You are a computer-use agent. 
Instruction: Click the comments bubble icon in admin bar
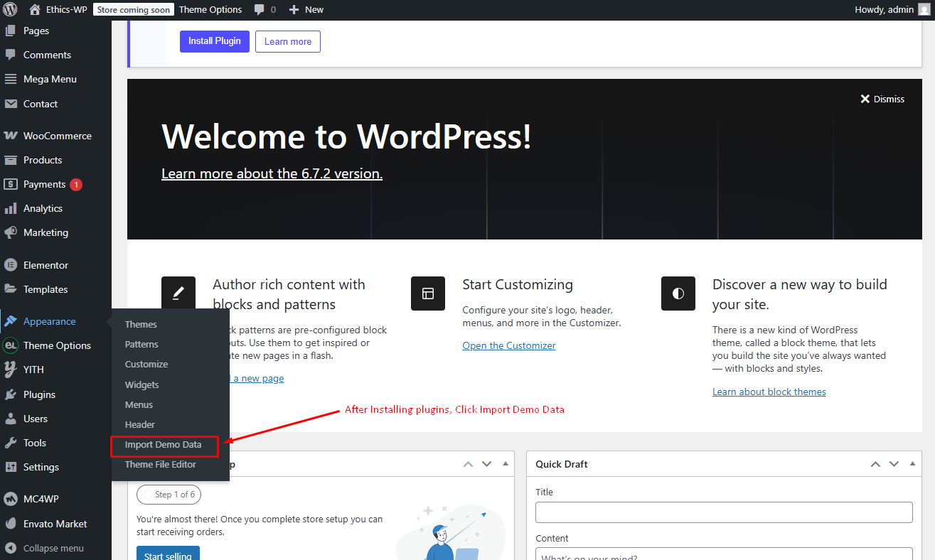coord(260,10)
